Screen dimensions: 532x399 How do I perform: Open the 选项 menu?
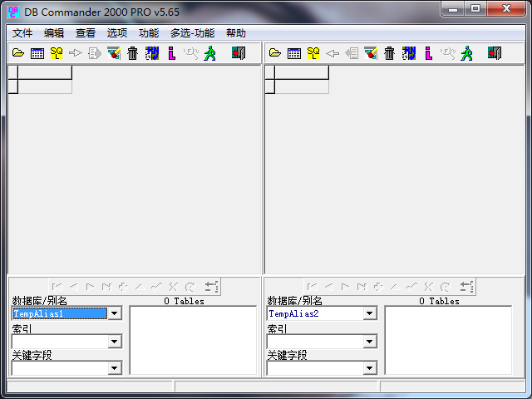(117, 33)
